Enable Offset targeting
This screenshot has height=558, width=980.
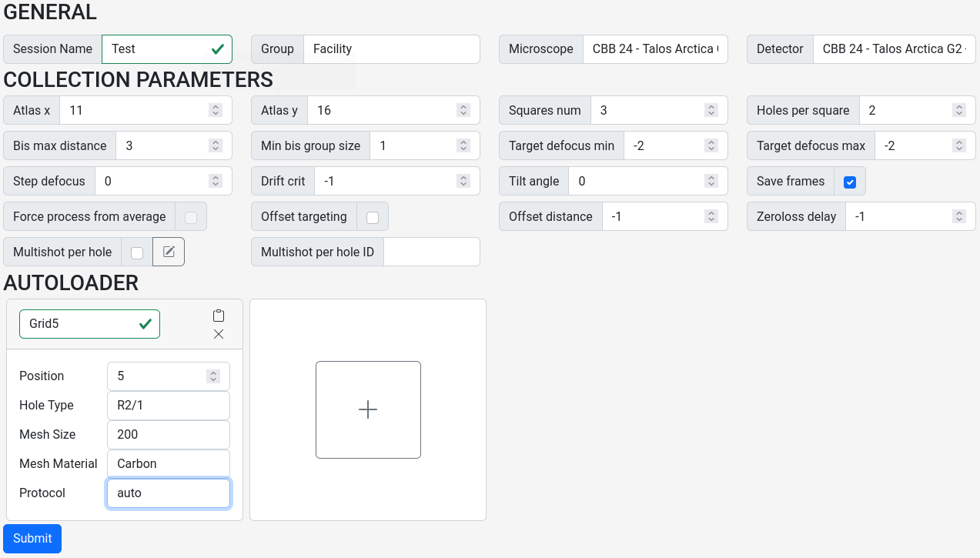tap(373, 216)
